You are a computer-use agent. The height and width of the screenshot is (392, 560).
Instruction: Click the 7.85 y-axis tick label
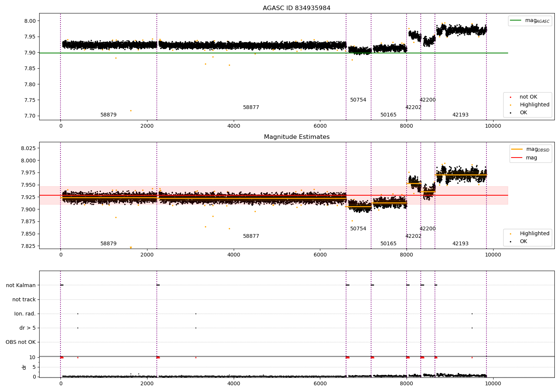pos(30,69)
